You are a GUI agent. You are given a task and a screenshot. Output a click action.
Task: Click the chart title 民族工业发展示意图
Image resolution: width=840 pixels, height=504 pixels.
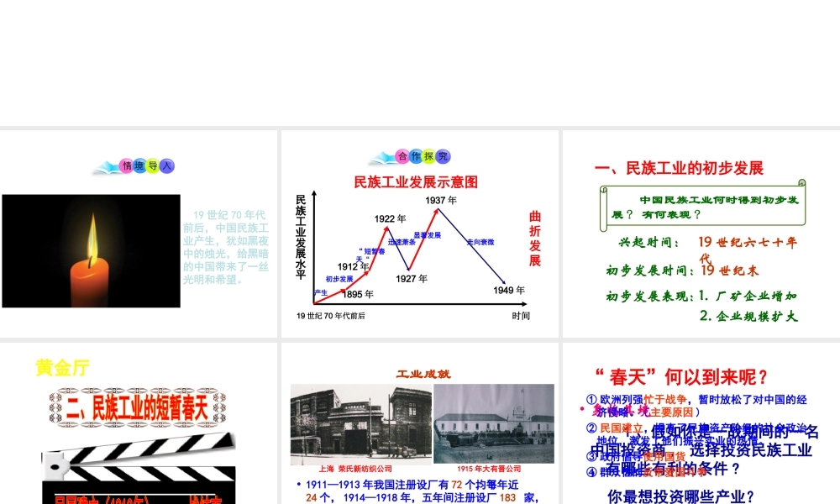point(416,182)
